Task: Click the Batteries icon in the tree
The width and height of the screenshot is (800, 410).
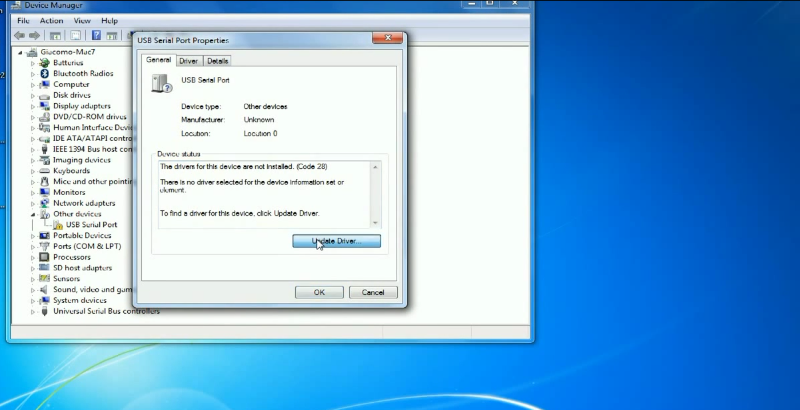Action: [44, 63]
